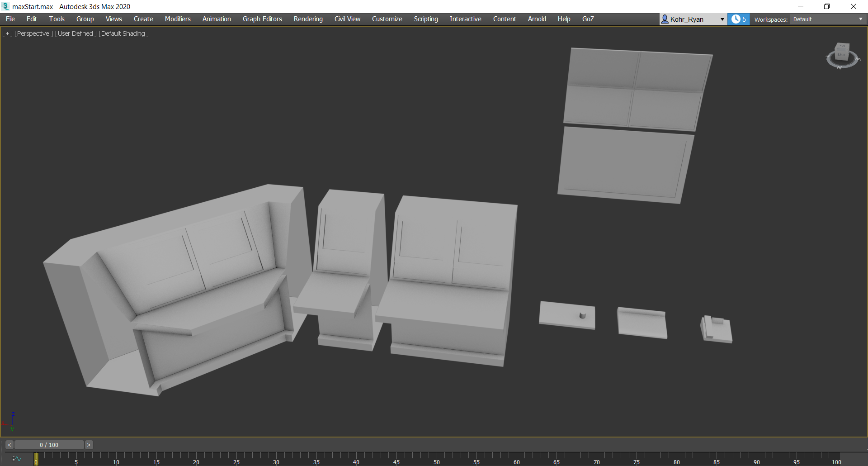The image size is (868, 466).
Task: Open the Graph Editors menu
Action: coord(262,19)
